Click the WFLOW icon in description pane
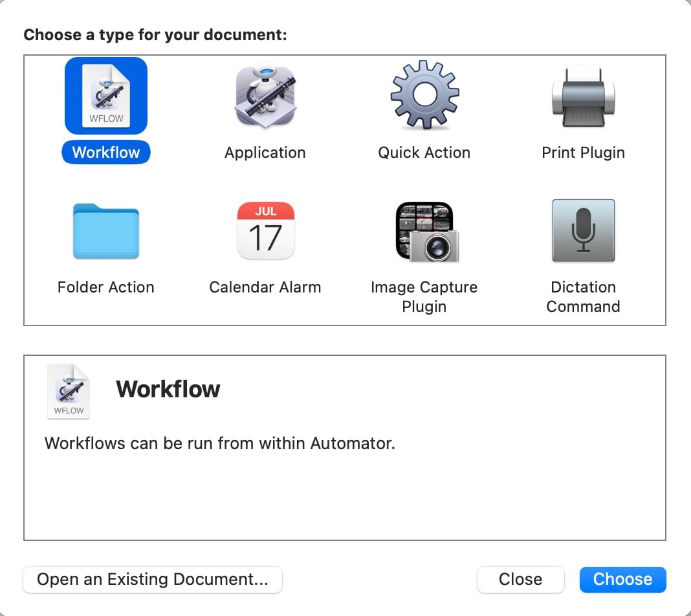691x616 pixels. tap(69, 391)
